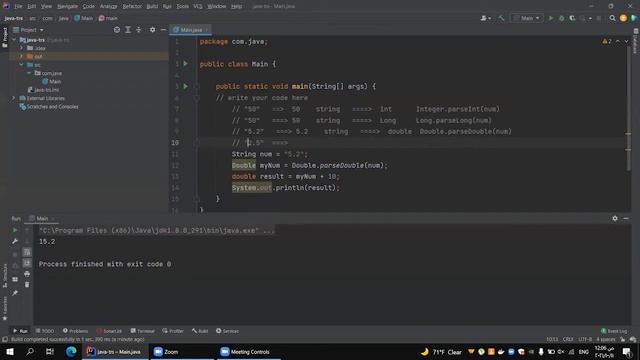
Task: Go to previous highlighted warning arrow
Action: pyautogui.click(x=618, y=41)
